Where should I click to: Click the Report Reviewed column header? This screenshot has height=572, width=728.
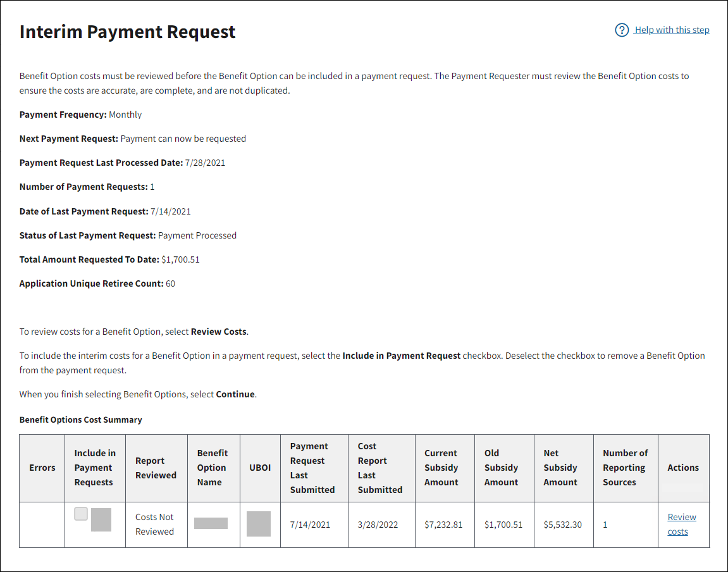tap(156, 468)
